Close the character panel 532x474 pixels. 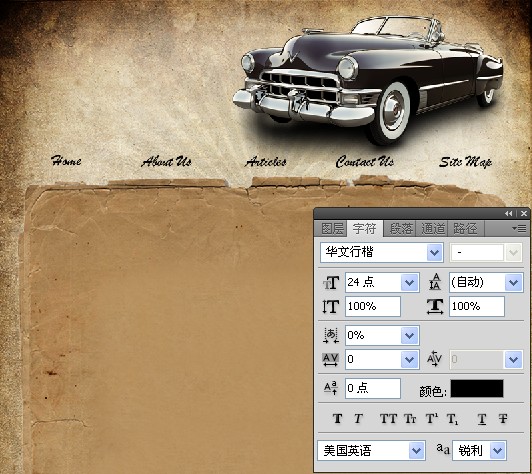(x=524, y=213)
